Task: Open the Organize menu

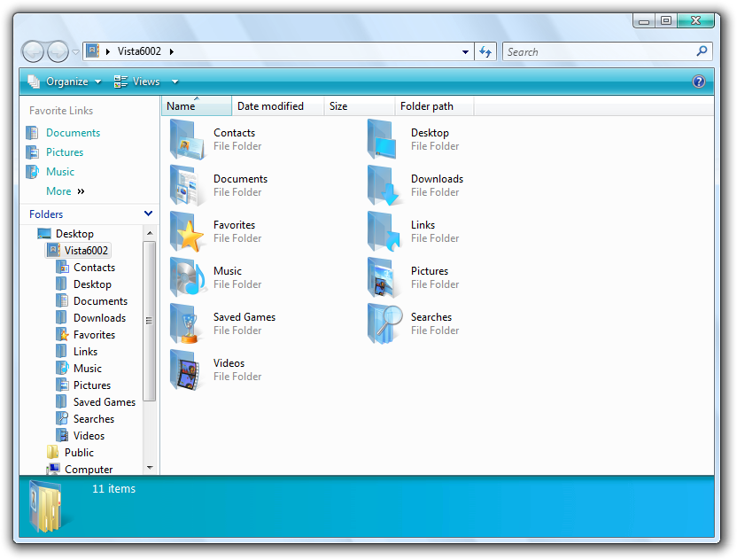Action: (x=65, y=82)
